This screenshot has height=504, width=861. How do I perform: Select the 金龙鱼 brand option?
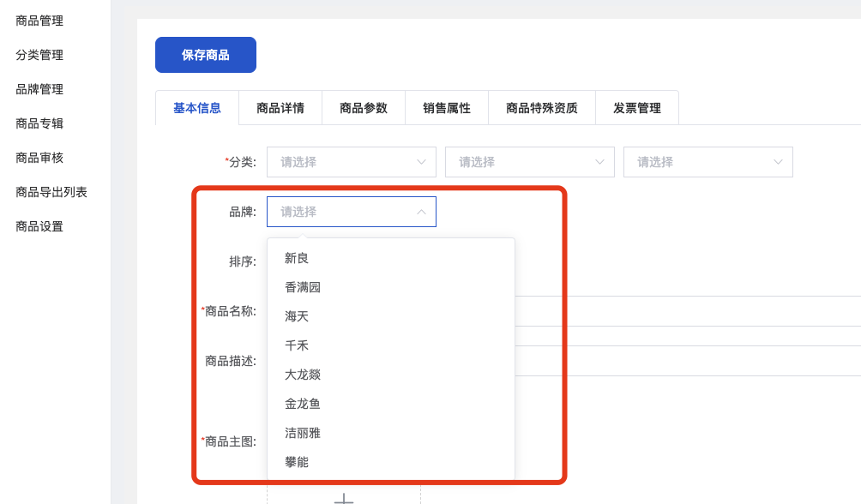303,404
